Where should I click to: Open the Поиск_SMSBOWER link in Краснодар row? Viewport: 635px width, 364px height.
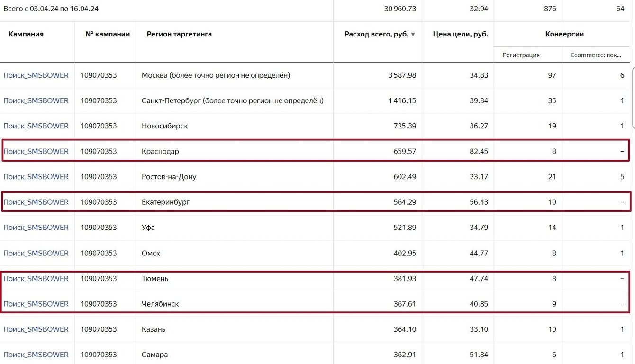point(36,152)
